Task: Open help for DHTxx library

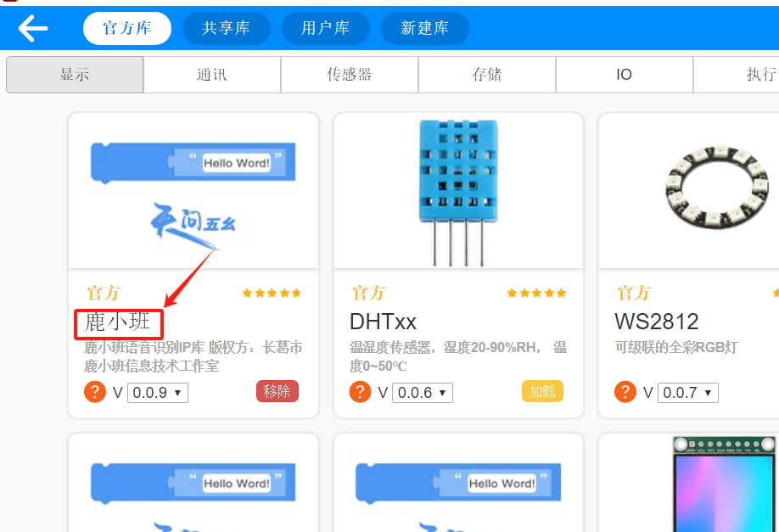Action: 360,392
